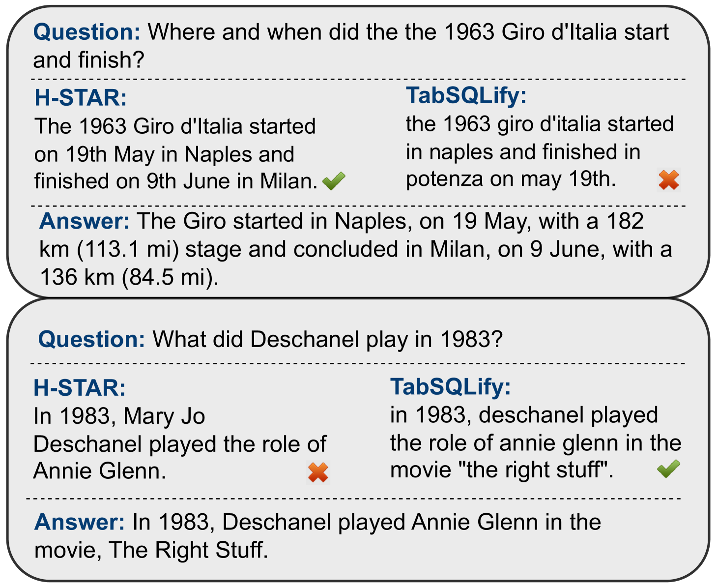
Task: Select the "Question:" label above the Giro d'Italia question
Action: coord(87,32)
